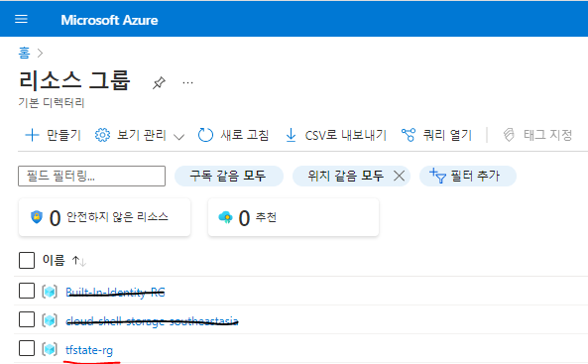Viewport: 588px width, 364px height.
Task: Toggle the select-all checkbox beside 이름
Action: point(27,260)
